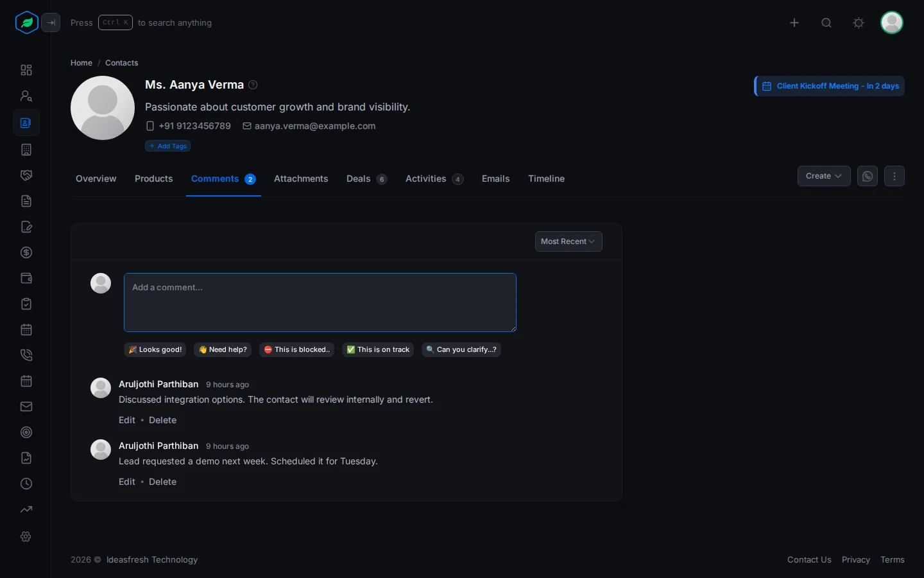The width and height of the screenshot is (924, 578).
Task: Open the phone calls sidebar icon
Action: (26, 355)
